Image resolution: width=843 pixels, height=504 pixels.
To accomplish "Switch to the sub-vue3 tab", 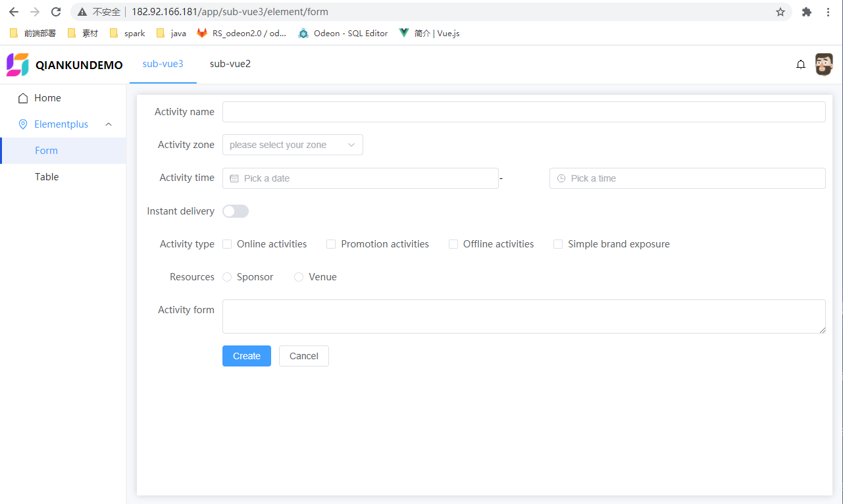I will coord(163,64).
